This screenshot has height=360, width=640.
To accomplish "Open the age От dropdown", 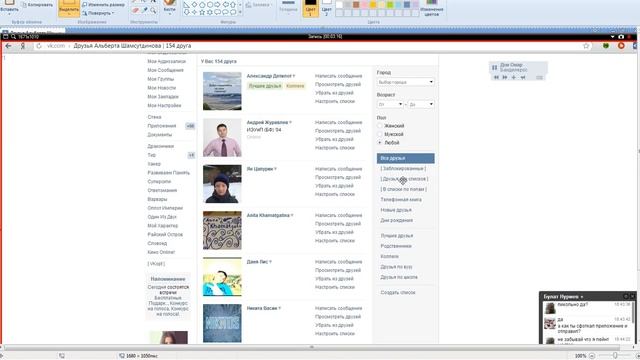I will [x=390, y=104].
